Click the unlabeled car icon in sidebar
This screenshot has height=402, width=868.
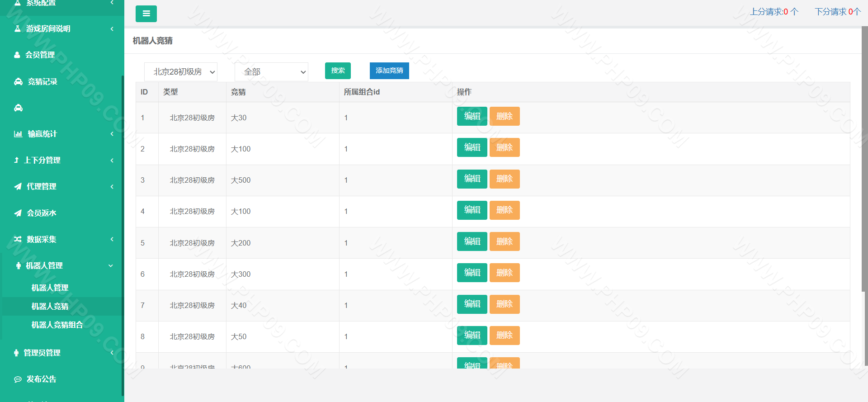(x=18, y=108)
